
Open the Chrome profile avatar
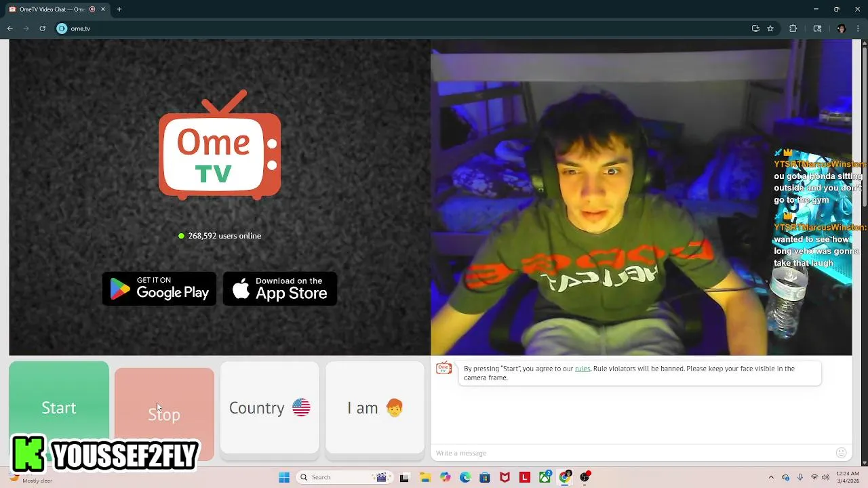(842, 28)
